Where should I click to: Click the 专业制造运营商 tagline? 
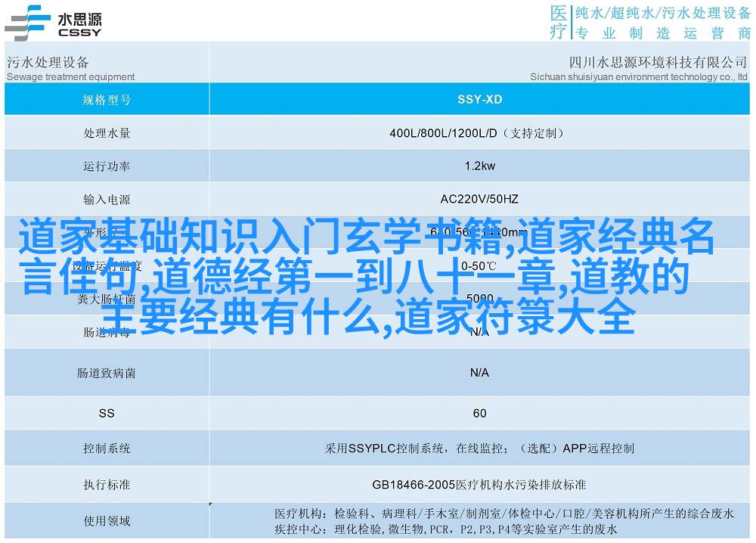[661, 33]
